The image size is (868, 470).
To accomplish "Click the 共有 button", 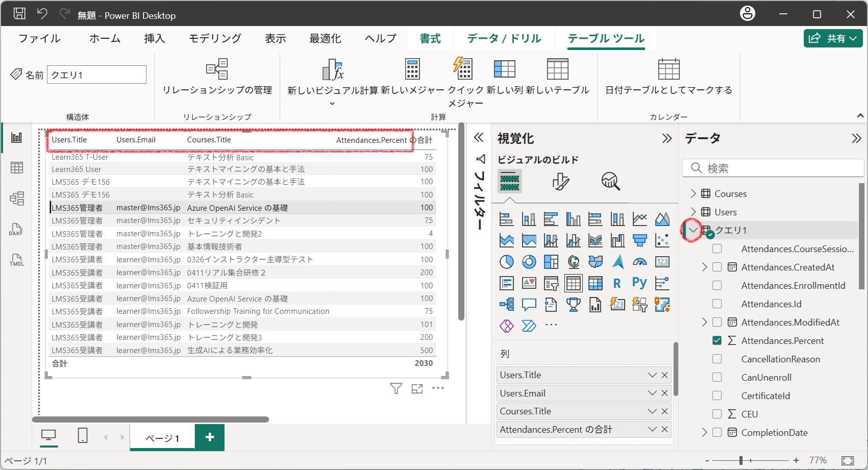I will tap(833, 38).
